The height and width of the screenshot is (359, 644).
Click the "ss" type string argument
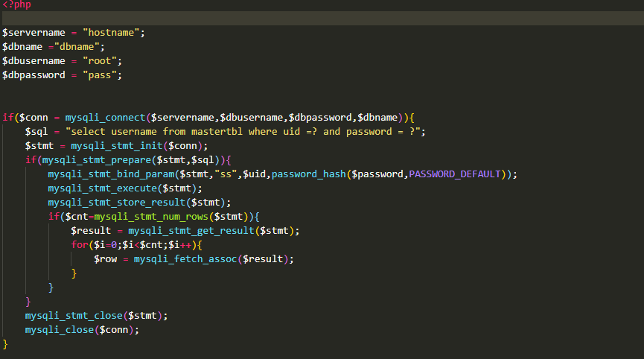226,174
